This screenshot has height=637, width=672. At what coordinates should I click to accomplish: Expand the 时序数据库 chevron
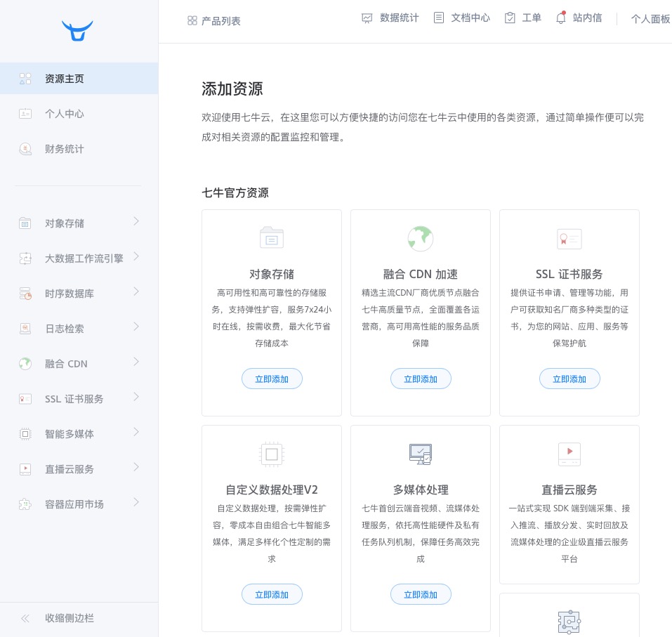coord(136,291)
